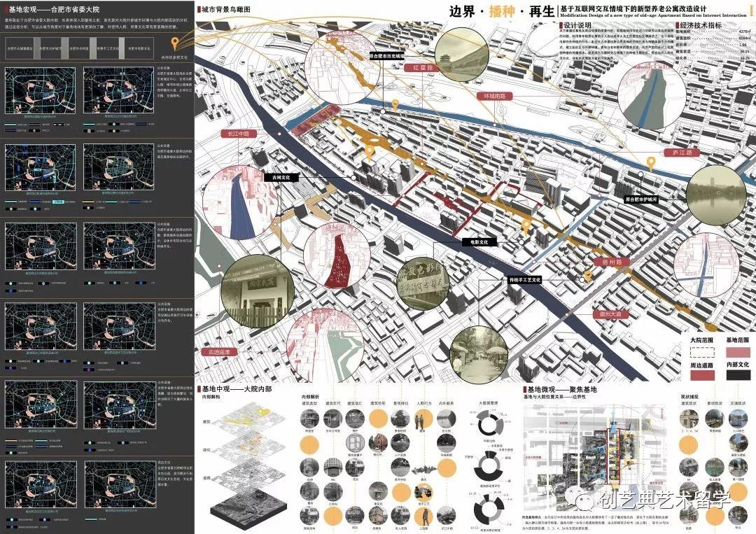
Task: Click the black 古河文化 callout
Action: 281,177
